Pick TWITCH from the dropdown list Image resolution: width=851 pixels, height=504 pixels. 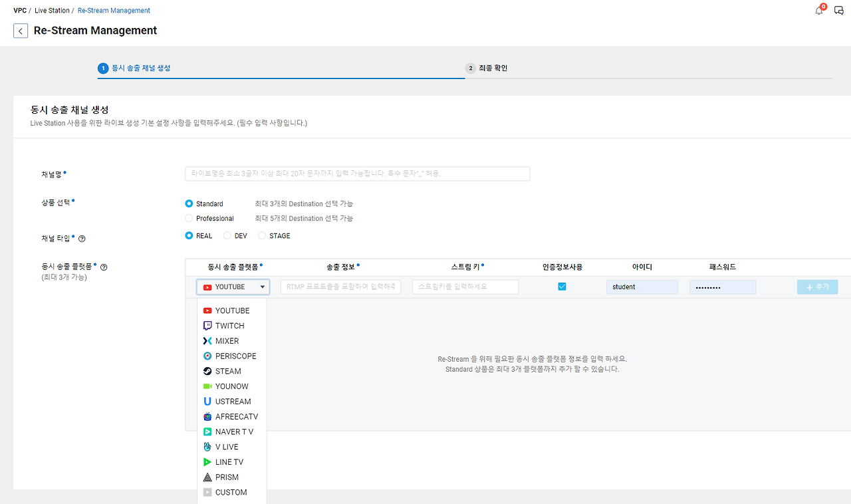(x=230, y=326)
